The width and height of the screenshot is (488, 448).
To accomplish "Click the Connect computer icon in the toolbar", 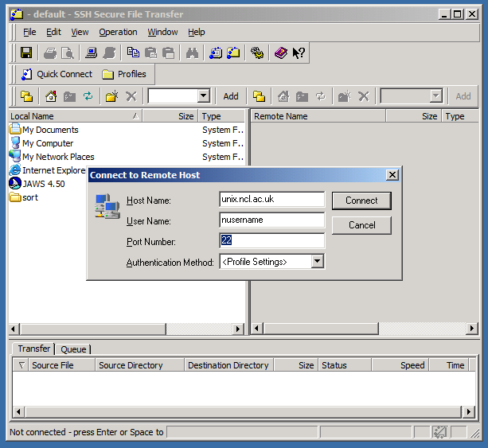I will pos(92,53).
